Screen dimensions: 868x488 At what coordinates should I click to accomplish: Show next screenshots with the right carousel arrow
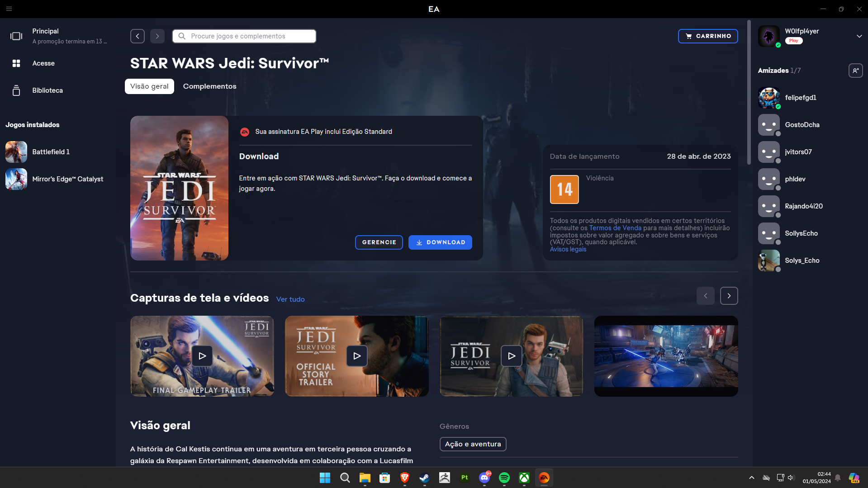click(x=729, y=296)
